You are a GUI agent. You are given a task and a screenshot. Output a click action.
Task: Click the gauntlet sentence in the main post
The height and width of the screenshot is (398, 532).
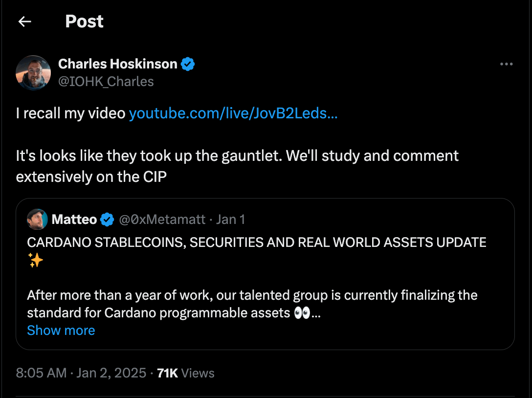[x=237, y=156]
